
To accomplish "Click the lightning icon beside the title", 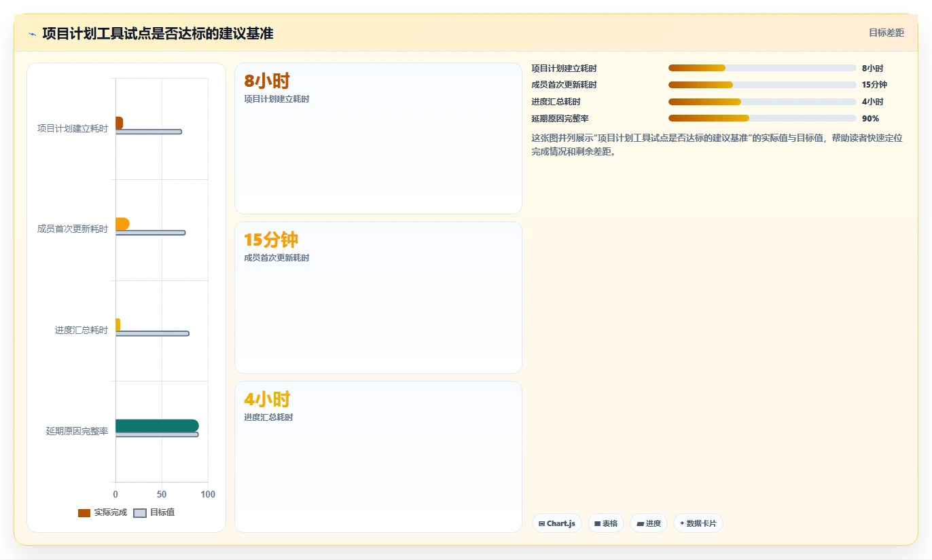I will click(x=32, y=33).
